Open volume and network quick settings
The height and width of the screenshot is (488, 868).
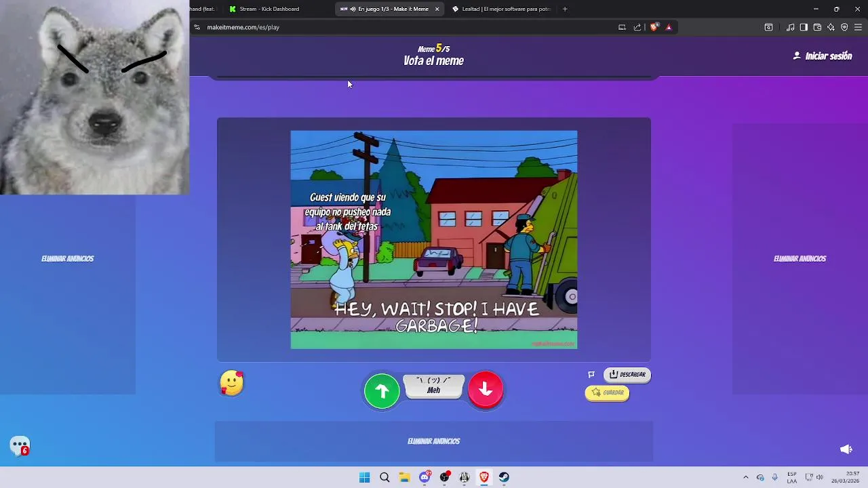pyautogui.click(x=814, y=477)
